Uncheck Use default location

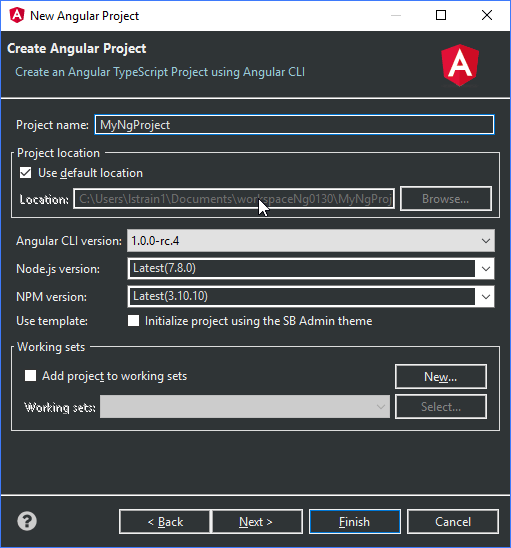click(x=26, y=173)
